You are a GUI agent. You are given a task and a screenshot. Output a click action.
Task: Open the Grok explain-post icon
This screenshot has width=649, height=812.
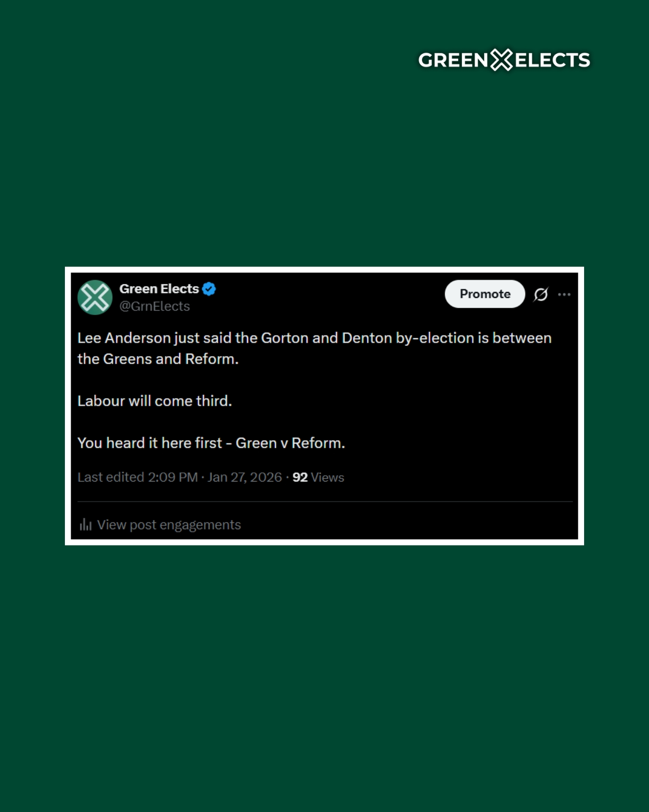pyautogui.click(x=541, y=294)
